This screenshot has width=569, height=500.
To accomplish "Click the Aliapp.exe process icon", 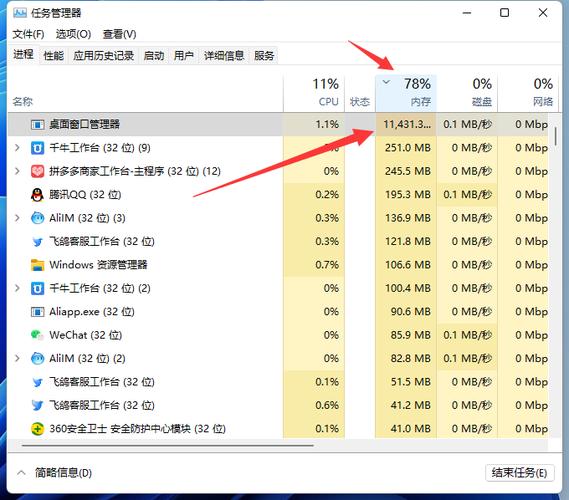I will pos(37,312).
